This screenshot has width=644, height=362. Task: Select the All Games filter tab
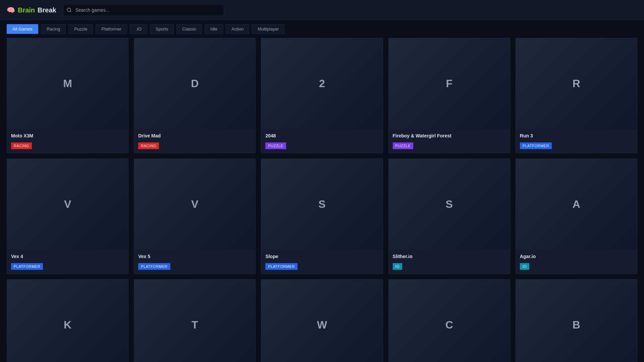tap(22, 29)
